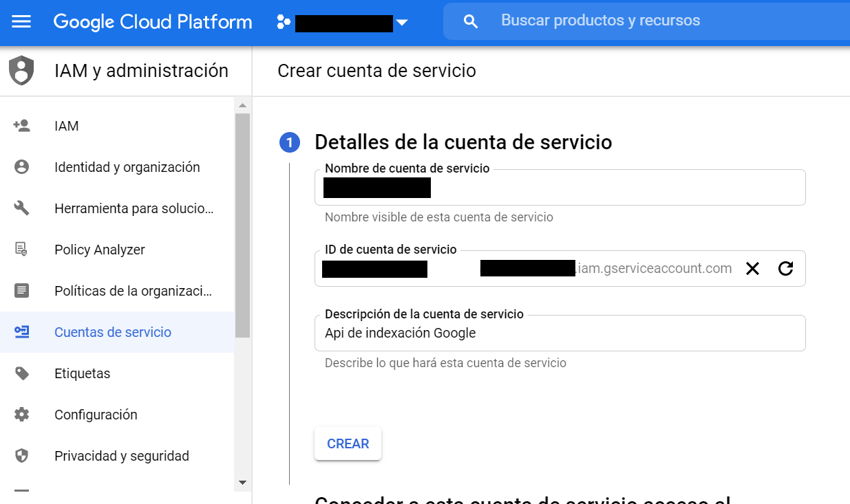The width and height of the screenshot is (850, 504).
Task: Open the project selector dropdown arrow
Action: click(402, 23)
